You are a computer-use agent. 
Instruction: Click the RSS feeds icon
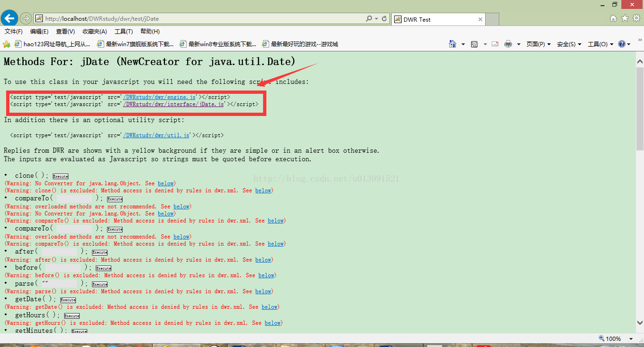click(x=474, y=44)
